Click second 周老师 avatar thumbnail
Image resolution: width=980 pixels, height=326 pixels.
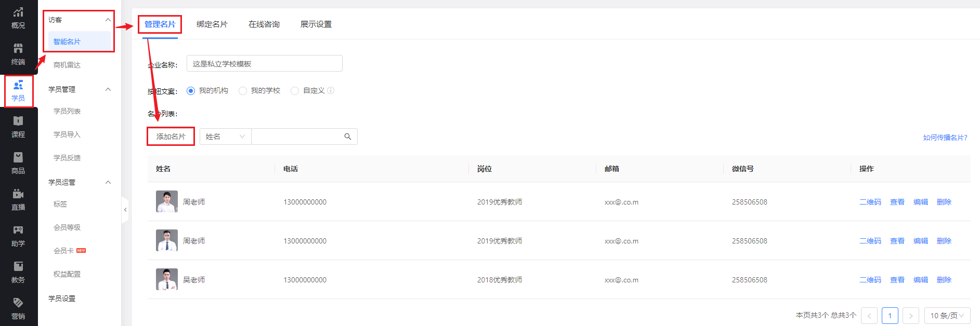tap(167, 240)
